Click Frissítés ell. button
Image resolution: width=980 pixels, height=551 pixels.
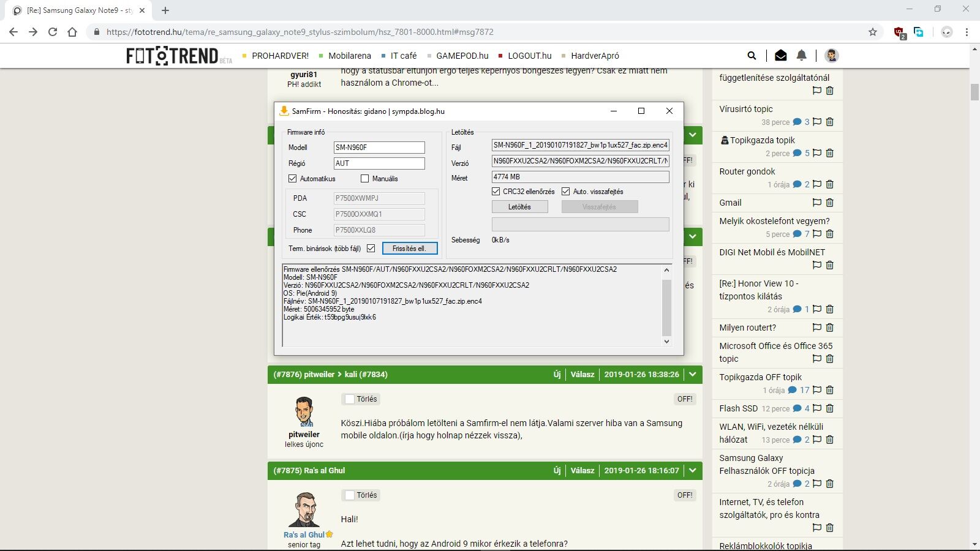pos(409,249)
